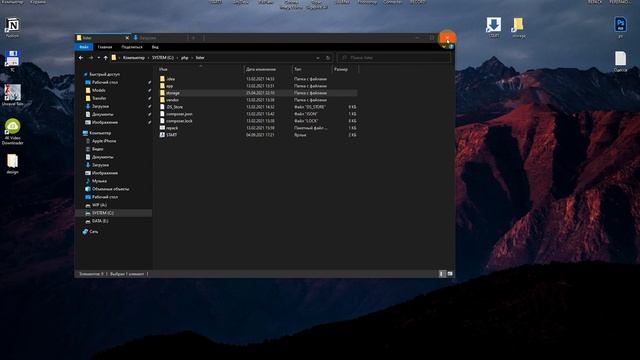The image size is (640, 360).
Task: Expand the ribbon with the chevron
Action: 444,47
